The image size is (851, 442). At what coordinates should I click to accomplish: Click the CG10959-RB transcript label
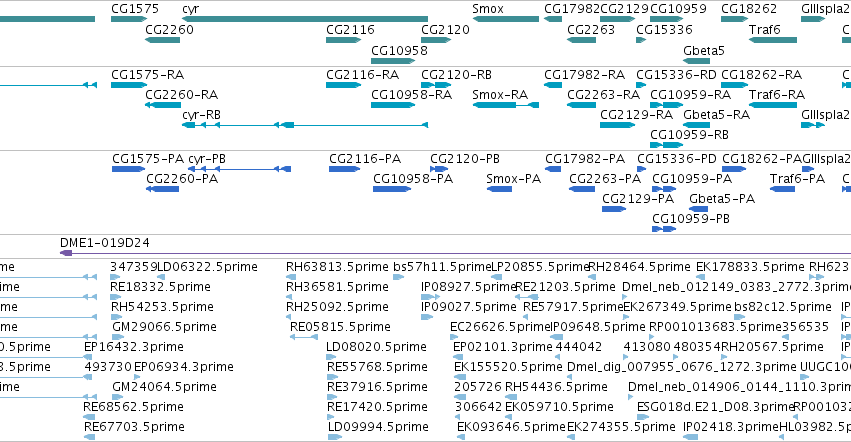point(689,135)
